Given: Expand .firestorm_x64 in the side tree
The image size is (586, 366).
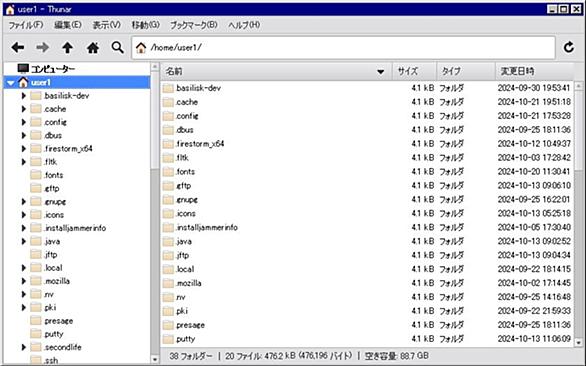Looking at the screenshot, I should (x=24, y=149).
